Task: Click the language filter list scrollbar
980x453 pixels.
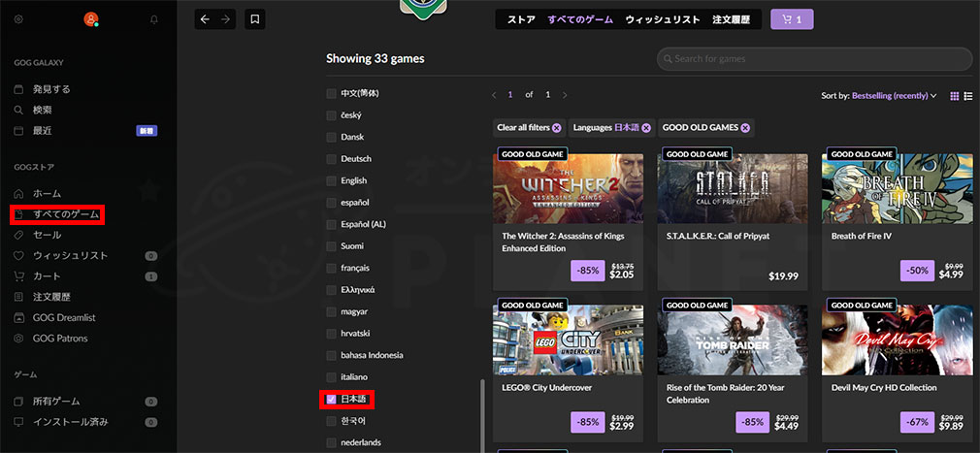Action: click(x=481, y=415)
